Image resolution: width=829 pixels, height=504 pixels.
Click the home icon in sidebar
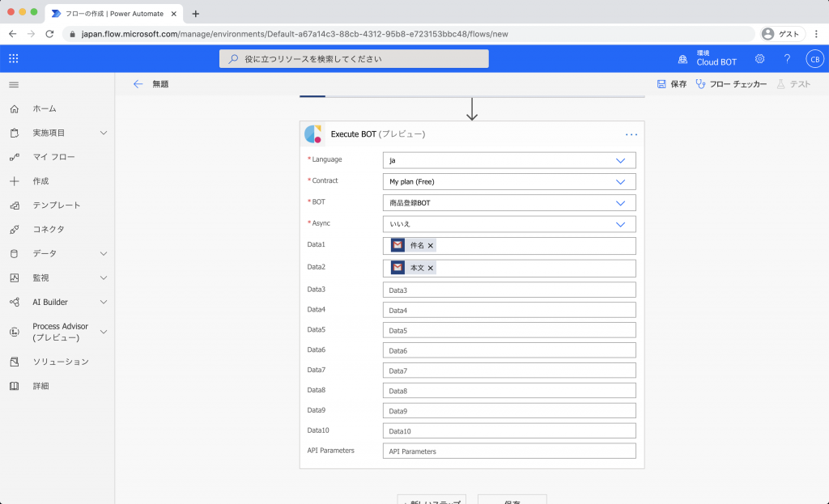[15, 109]
